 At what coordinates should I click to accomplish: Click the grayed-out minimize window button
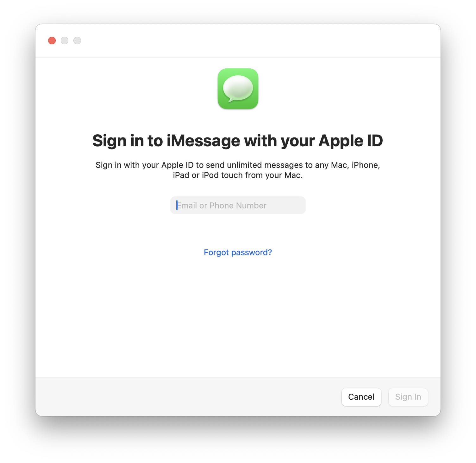[x=65, y=41]
